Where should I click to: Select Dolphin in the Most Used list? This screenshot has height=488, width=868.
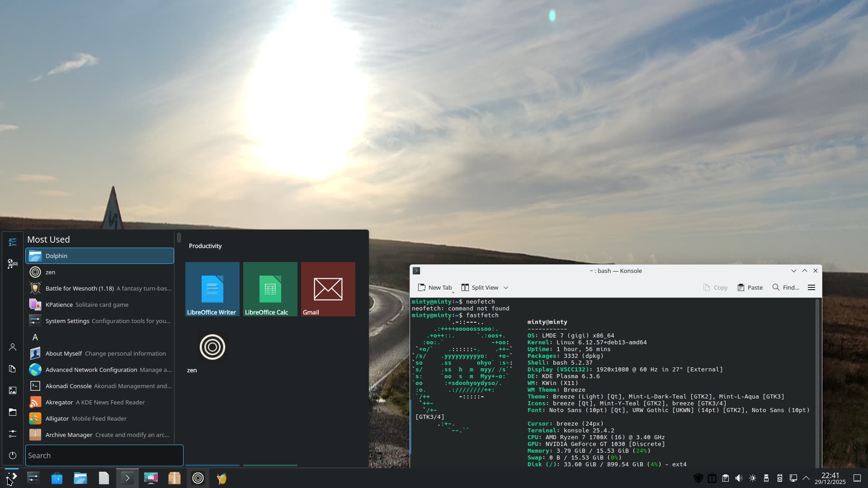[x=99, y=256]
